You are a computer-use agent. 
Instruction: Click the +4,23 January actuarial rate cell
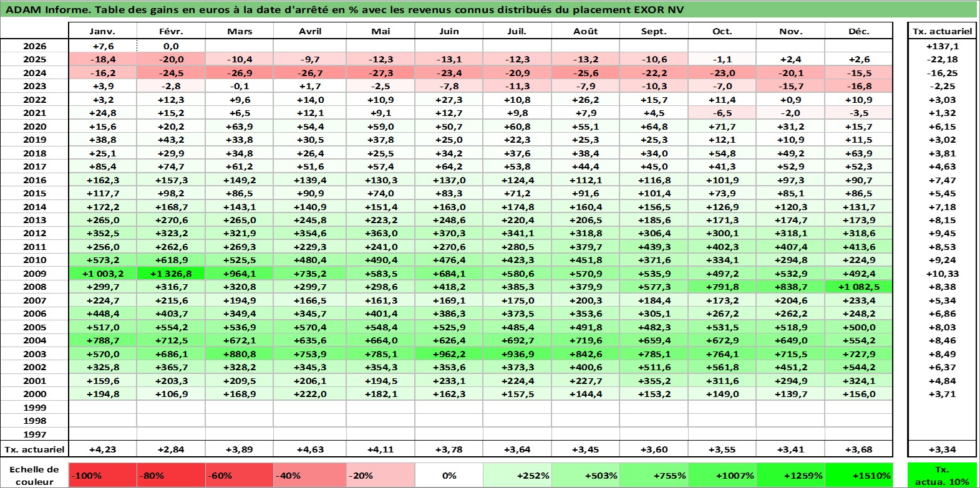pos(102,449)
